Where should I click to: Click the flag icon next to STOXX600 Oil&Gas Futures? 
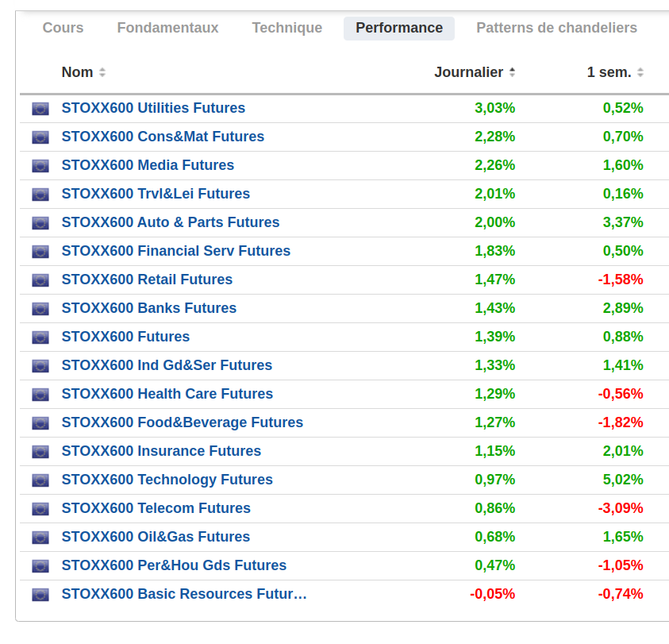40,538
